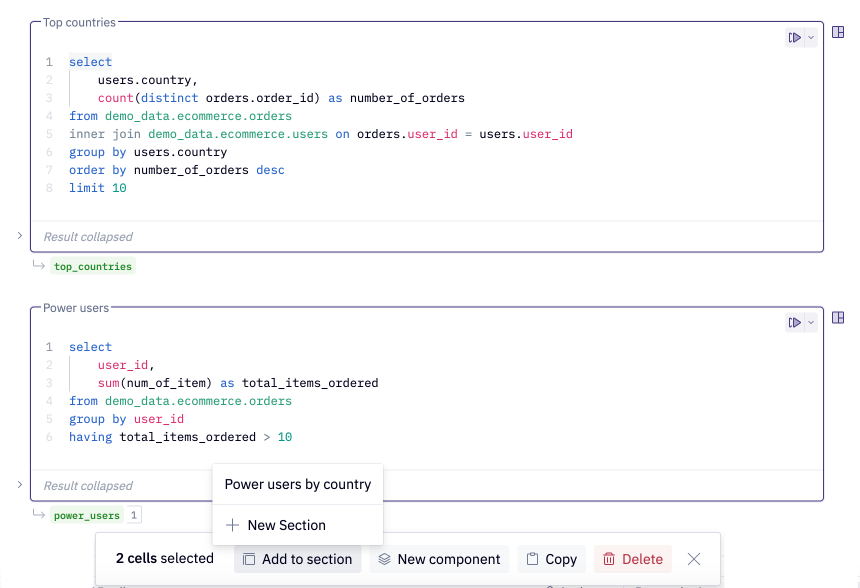Open run options dropdown for Power users
The width and height of the screenshot is (860, 588).
pos(811,323)
